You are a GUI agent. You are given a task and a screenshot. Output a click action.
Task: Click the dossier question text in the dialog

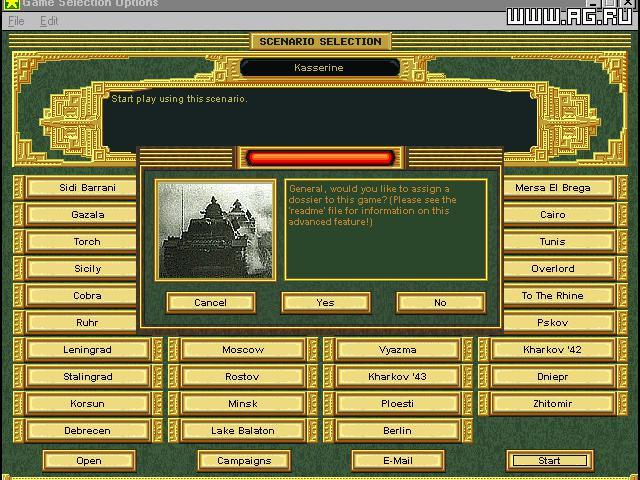(373, 205)
